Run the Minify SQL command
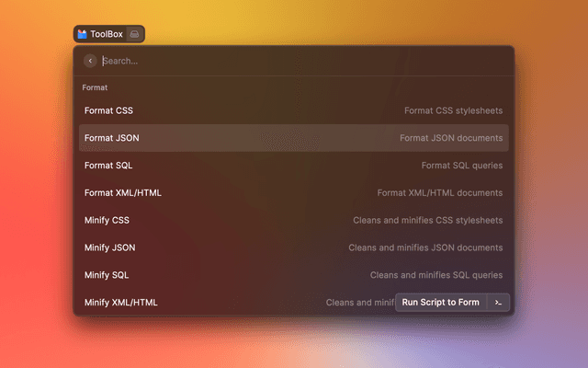Image resolution: width=588 pixels, height=368 pixels. [x=107, y=275]
